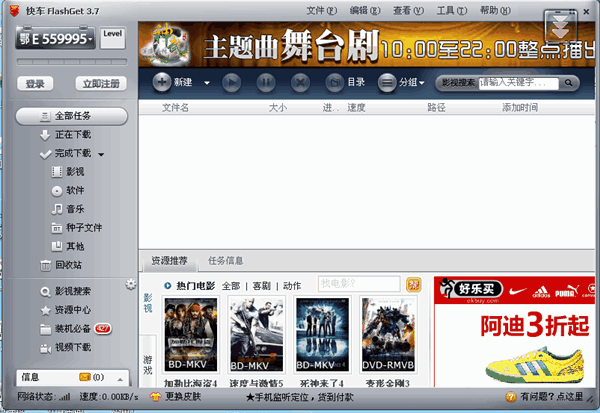Click the 更换皮肤 skin shirt icon

click(155, 397)
